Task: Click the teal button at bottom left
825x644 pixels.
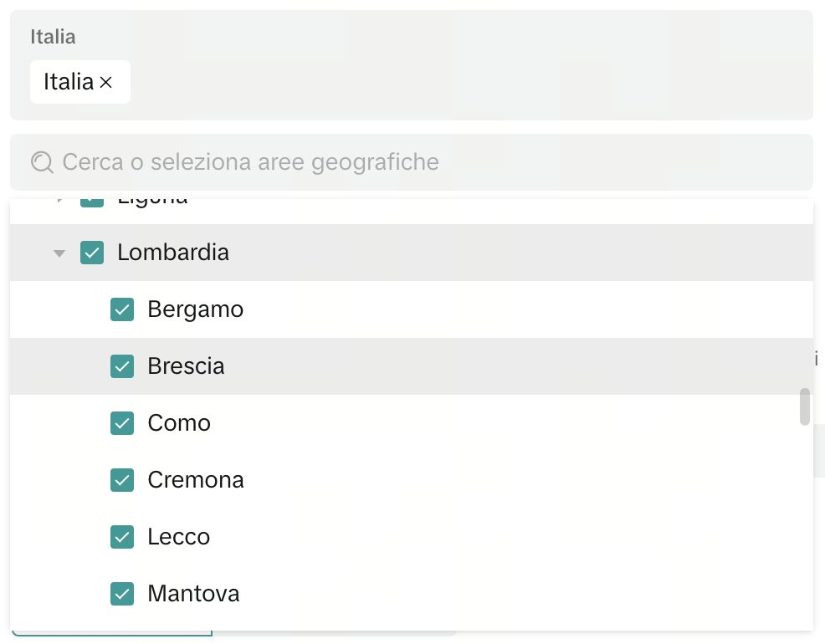Action: click(113, 637)
